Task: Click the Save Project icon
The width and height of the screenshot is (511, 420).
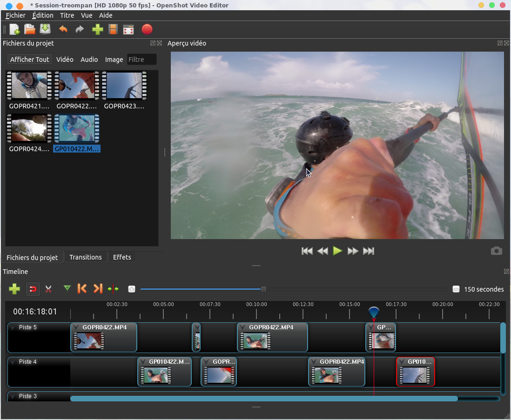Action: pyautogui.click(x=45, y=30)
